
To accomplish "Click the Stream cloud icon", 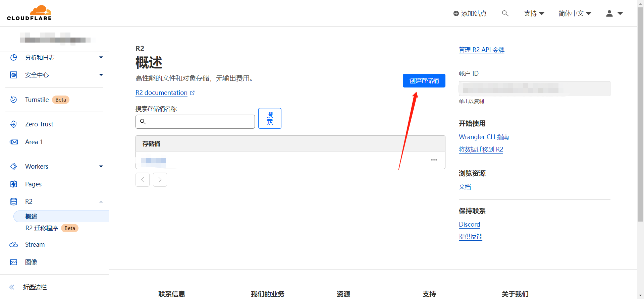I will coord(13,245).
